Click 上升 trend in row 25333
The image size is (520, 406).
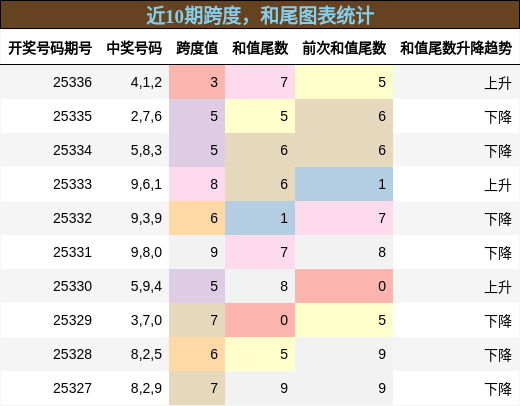(x=498, y=185)
